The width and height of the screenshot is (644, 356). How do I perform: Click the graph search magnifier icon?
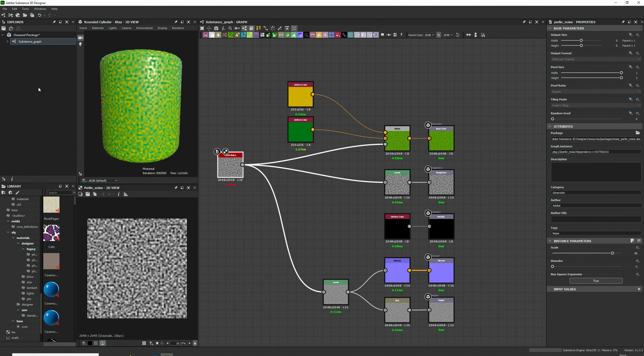point(230,28)
